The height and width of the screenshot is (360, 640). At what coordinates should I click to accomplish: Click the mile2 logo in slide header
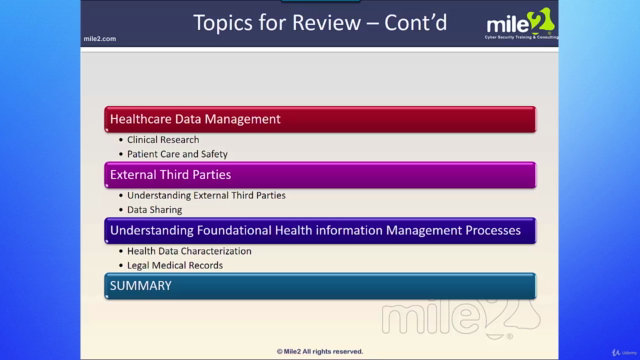click(x=521, y=23)
